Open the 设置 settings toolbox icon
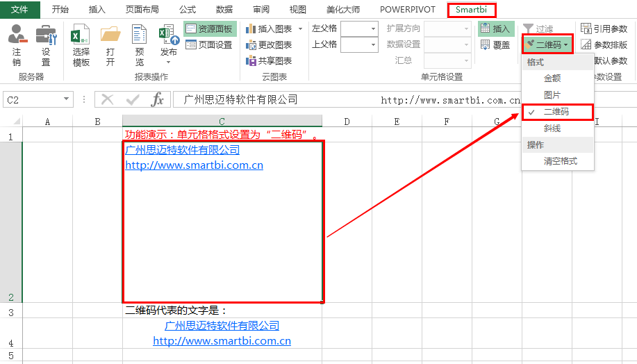Image resolution: width=637 pixels, height=364 pixels. (x=46, y=34)
